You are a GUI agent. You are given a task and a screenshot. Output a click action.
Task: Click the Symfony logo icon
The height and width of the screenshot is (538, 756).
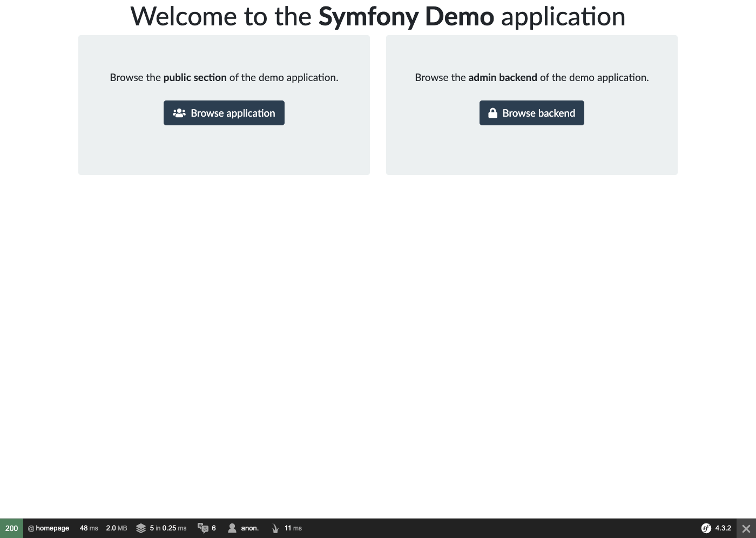pos(706,528)
